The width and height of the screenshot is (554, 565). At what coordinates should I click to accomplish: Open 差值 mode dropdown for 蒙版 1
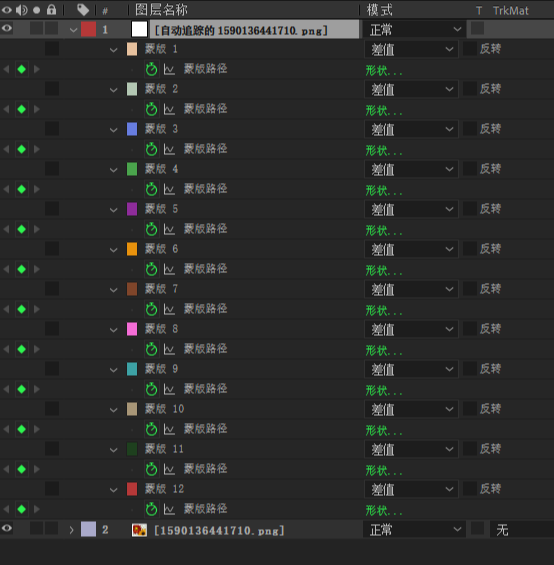411,49
